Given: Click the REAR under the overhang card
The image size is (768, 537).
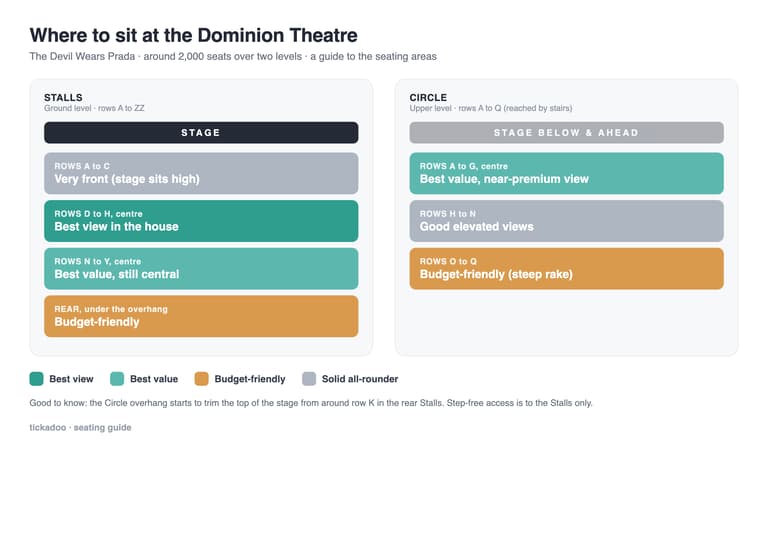Looking at the screenshot, I should click(x=201, y=316).
